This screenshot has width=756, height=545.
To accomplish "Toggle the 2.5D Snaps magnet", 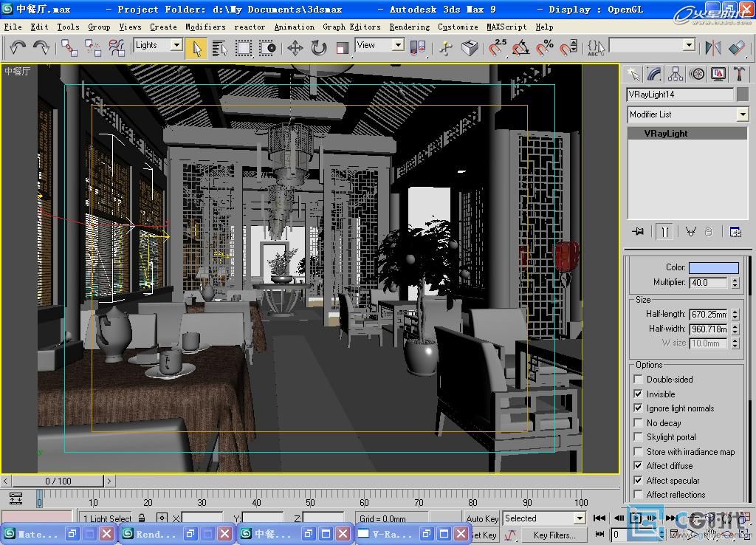I will [x=497, y=48].
